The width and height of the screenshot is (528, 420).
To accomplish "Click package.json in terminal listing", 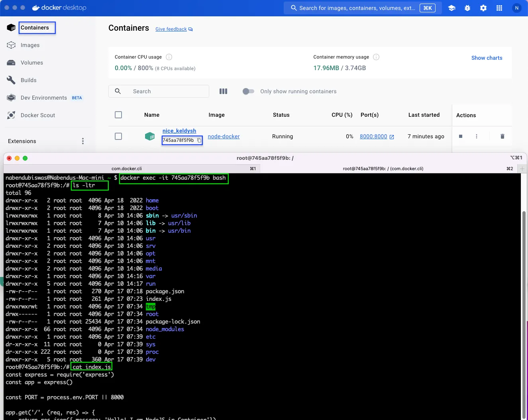I will tap(165, 291).
